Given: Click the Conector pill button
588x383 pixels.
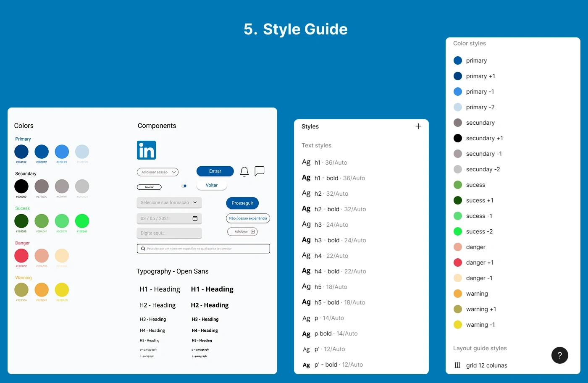Looking at the screenshot, I should (149, 187).
